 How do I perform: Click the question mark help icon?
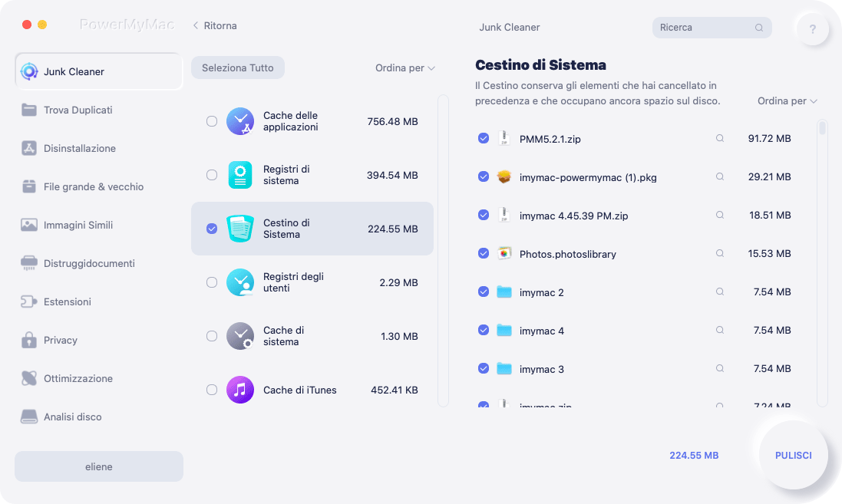[812, 29]
